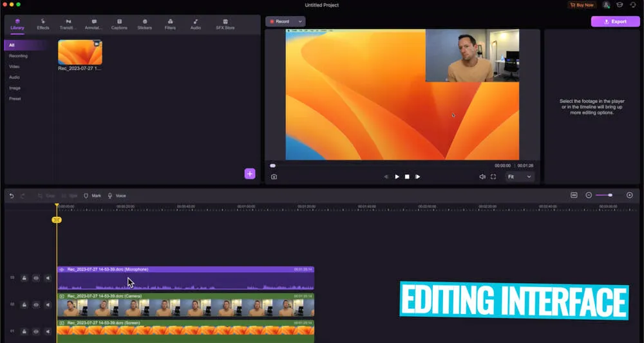This screenshot has width=644, height=343.
Task: Lock the Microphone track 03
Action: pyautogui.click(x=24, y=278)
